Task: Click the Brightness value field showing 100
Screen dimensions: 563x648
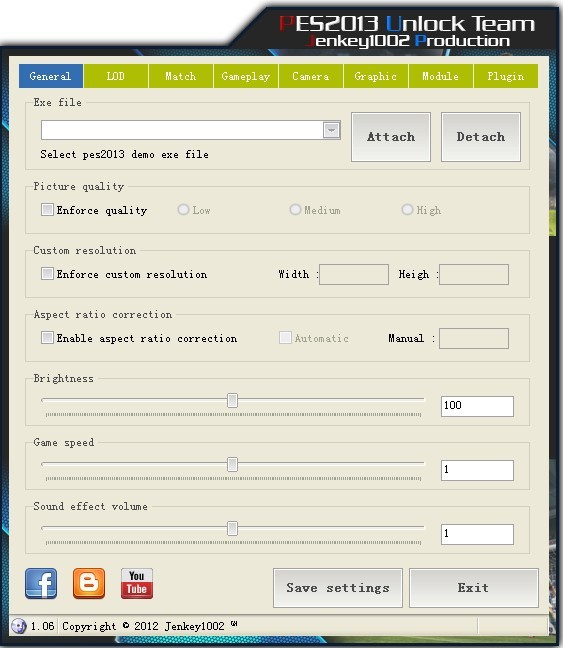Action: pos(477,406)
